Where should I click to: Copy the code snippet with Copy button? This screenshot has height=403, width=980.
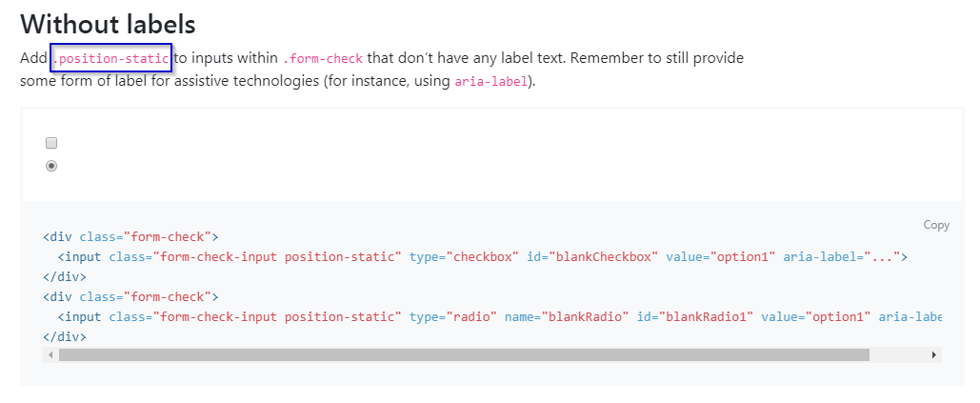coord(936,225)
